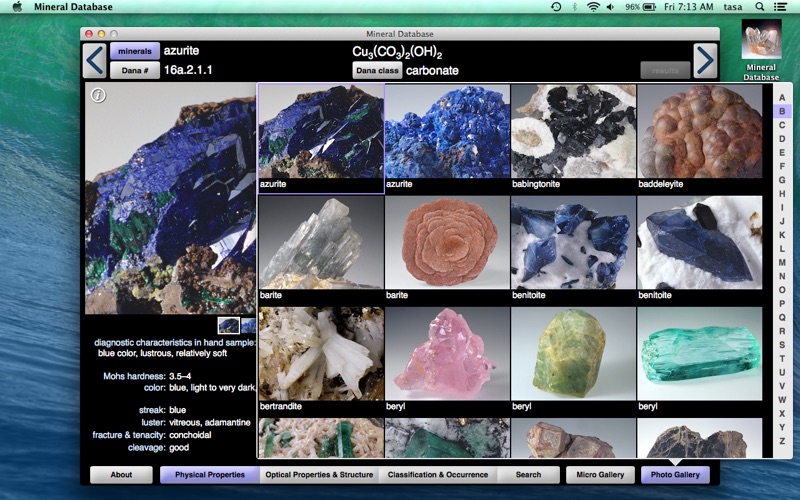800x500 pixels.
Task: Toggle the Dana # button
Action: [135, 70]
